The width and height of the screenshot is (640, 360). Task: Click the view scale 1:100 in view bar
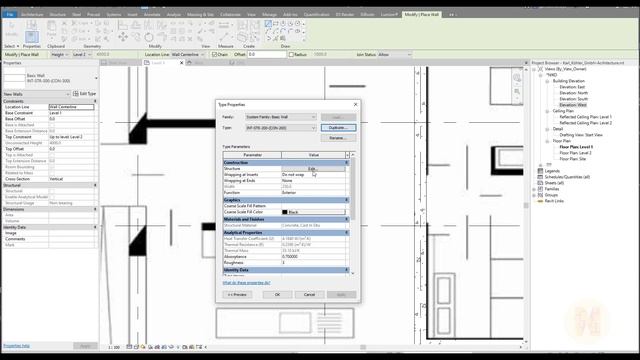[x=114, y=347]
